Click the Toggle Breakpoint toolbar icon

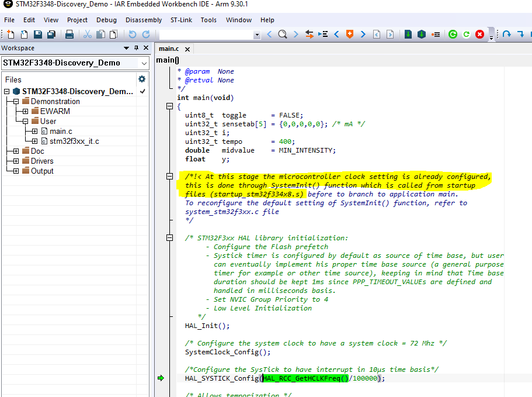pos(436,34)
